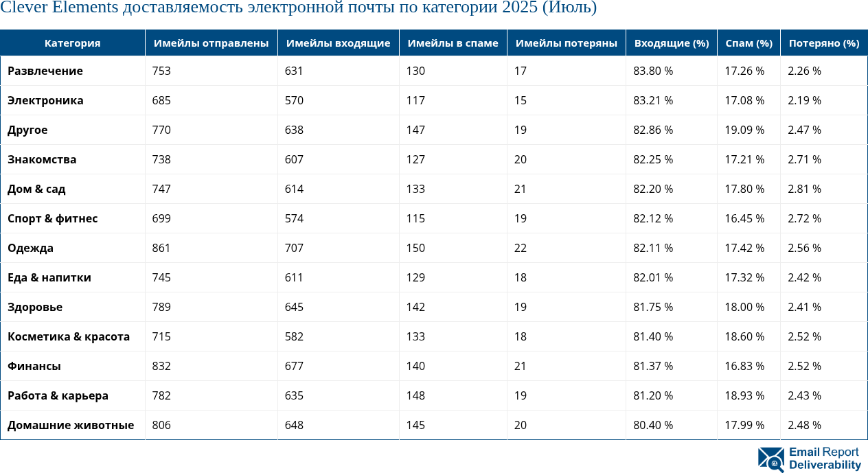The width and height of the screenshot is (868, 473).
Task: Select the Домашние животные row label
Action: [71, 425]
